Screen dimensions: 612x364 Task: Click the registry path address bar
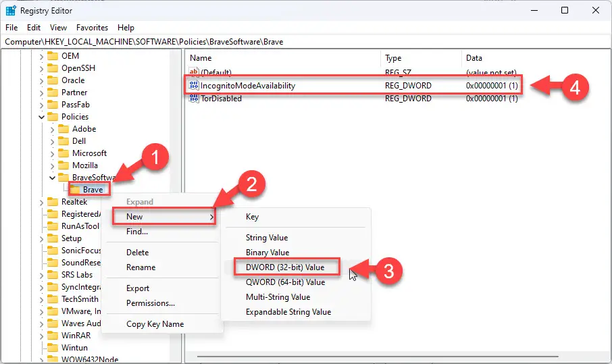306,42
